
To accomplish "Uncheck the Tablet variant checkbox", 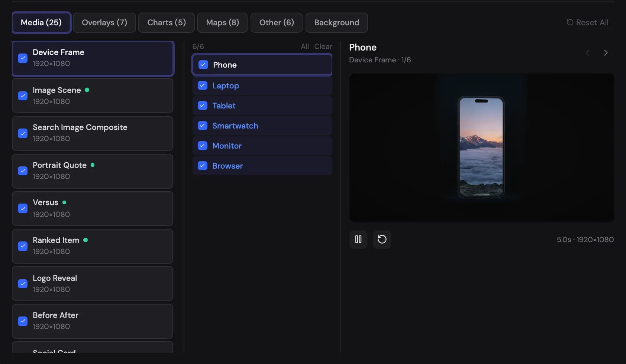I will [x=203, y=105].
